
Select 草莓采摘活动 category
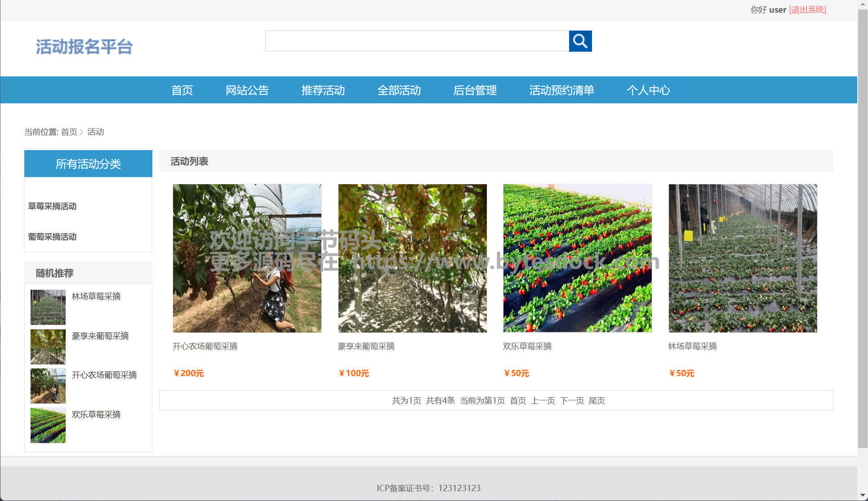click(52, 206)
